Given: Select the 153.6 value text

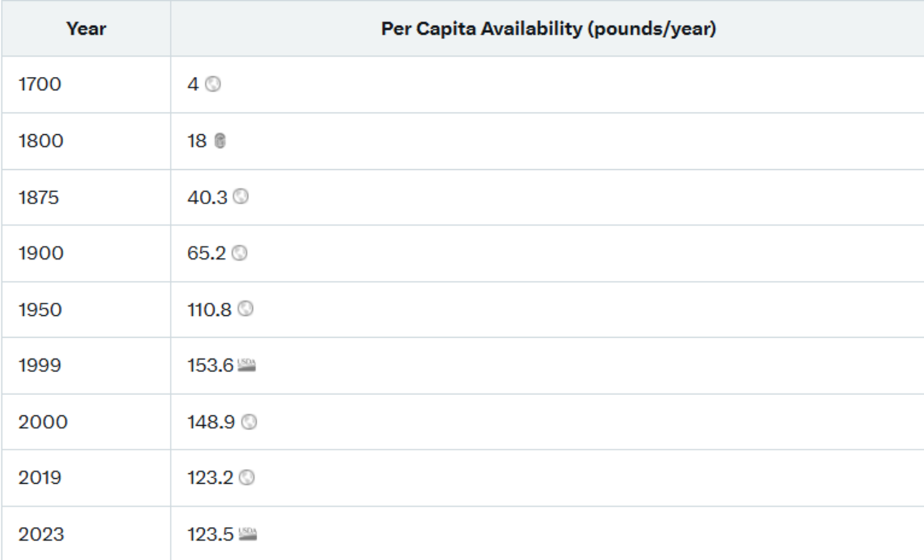Looking at the screenshot, I should tap(210, 365).
